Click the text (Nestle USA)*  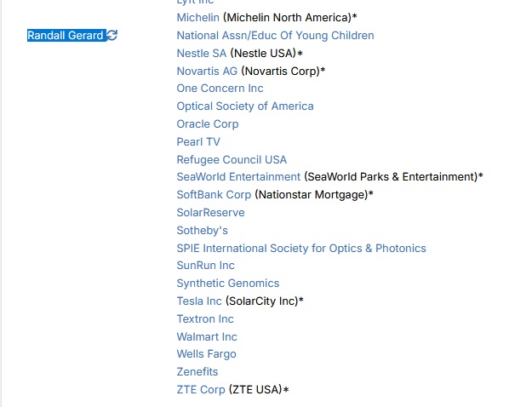[x=266, y=54]
